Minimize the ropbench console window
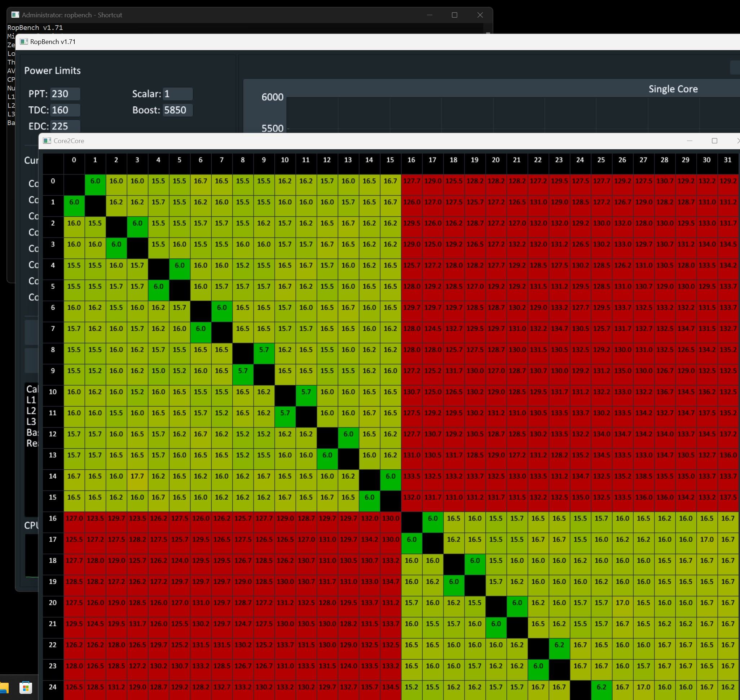Screen dimensions: 740x700 tap(430, 15)
